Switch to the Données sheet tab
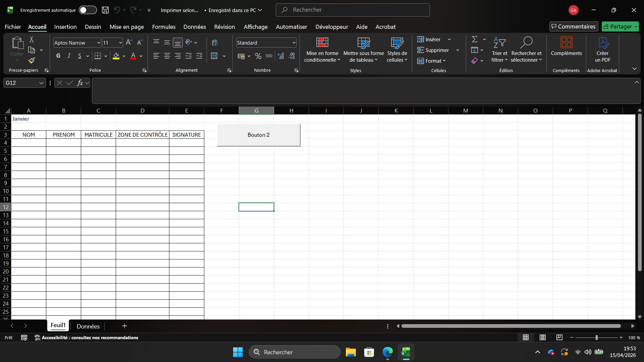The image size is (644, 362). coord(88,326)
